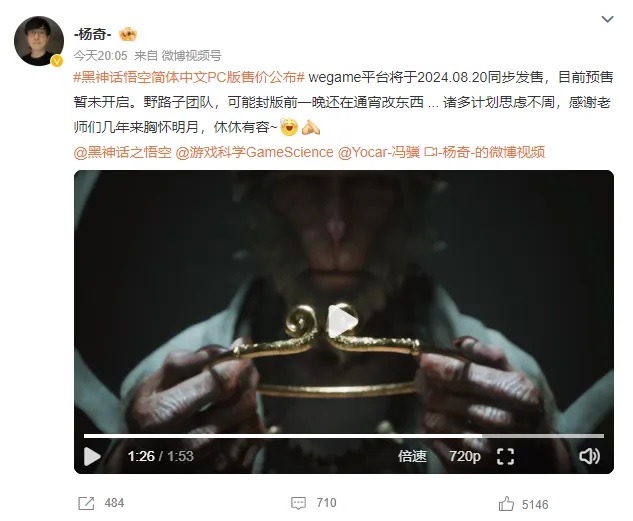Image resolution: width=633 pixels, height=521 pixels.
Task: Visit the @Yocar-冯骥 mention
Action: [379, 152]
